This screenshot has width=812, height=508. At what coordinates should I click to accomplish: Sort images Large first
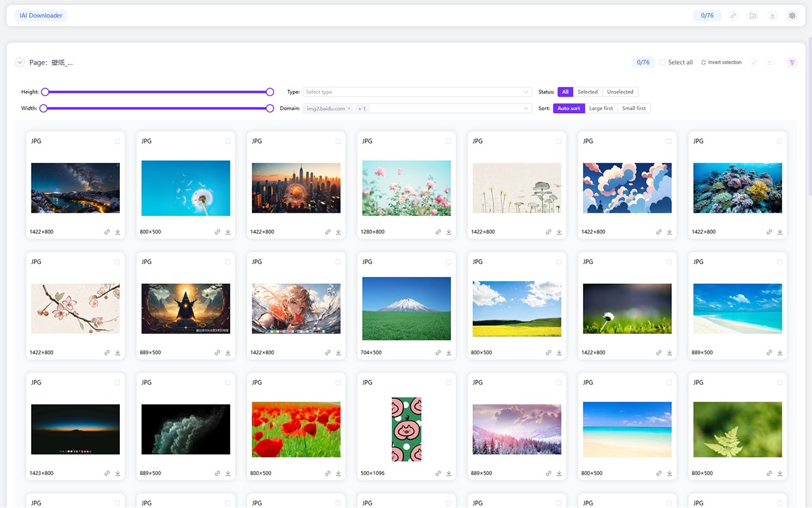(601, 109)
